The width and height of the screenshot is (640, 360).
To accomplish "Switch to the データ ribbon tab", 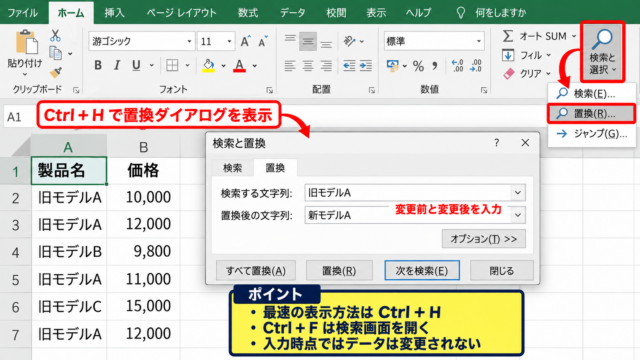I will click(293, 13).
